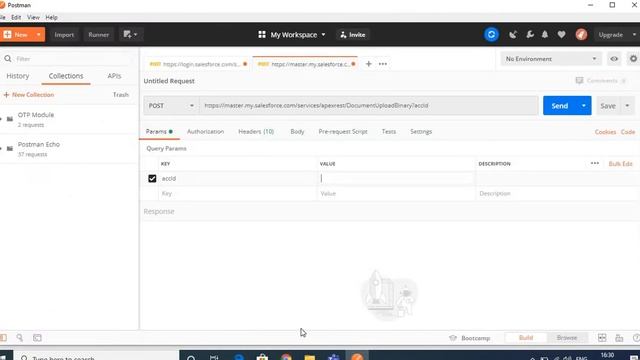The image size is (640, 360).
Task: Open Find and Replace in status bar
Action: point(19,338)
